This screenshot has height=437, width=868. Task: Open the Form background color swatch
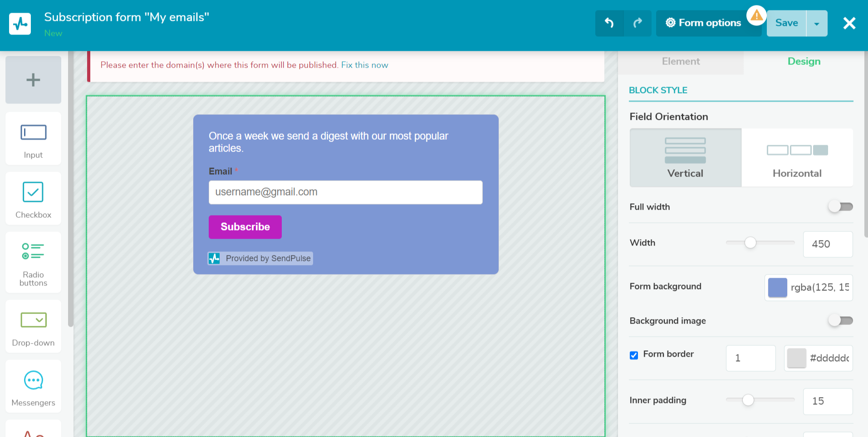point(777,288)
